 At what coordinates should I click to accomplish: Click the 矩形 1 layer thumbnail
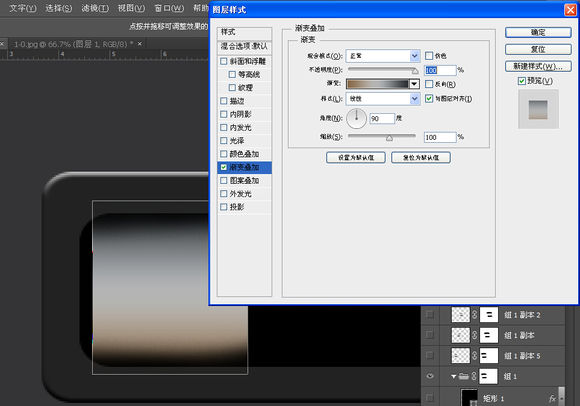(469, 397)
